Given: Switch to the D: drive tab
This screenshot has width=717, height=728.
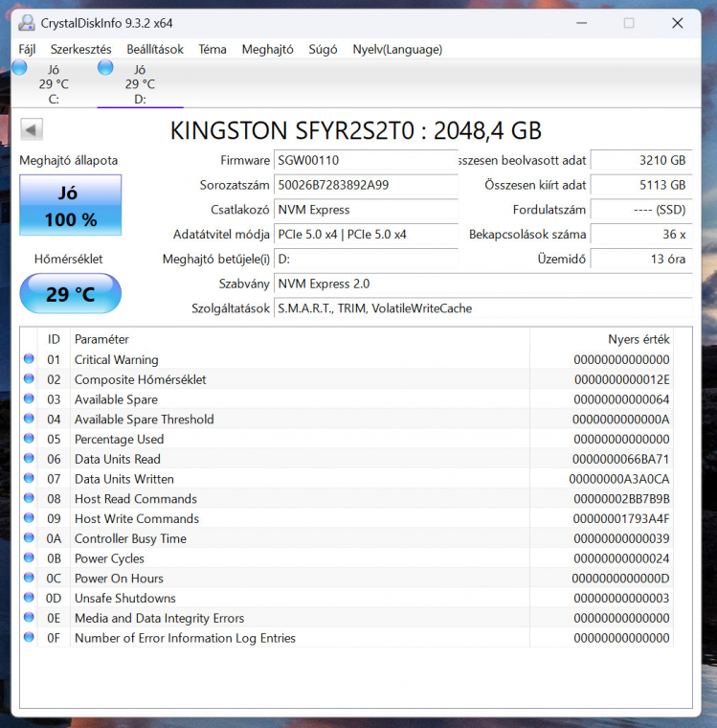Looking at the screenshot, I should (140, 84).
